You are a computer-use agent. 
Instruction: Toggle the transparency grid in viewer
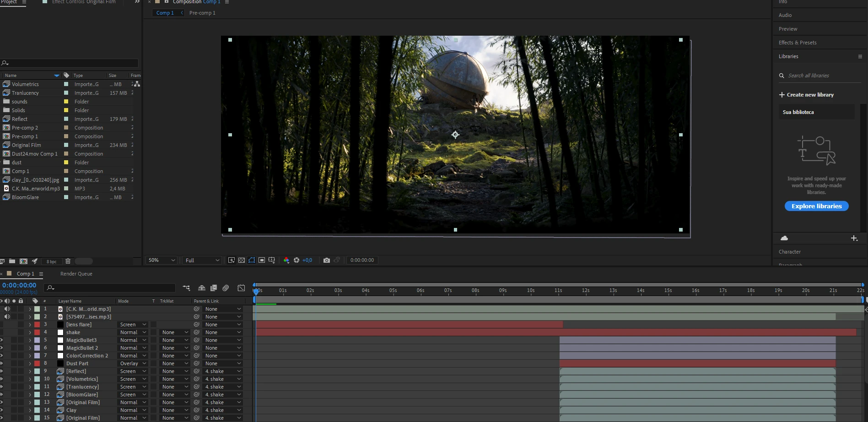(x=242, y=260)
